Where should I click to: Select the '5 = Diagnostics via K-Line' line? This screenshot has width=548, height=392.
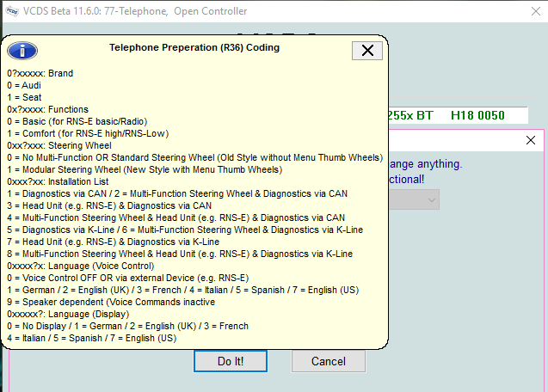pyautogui.click(x=185, y=230)
